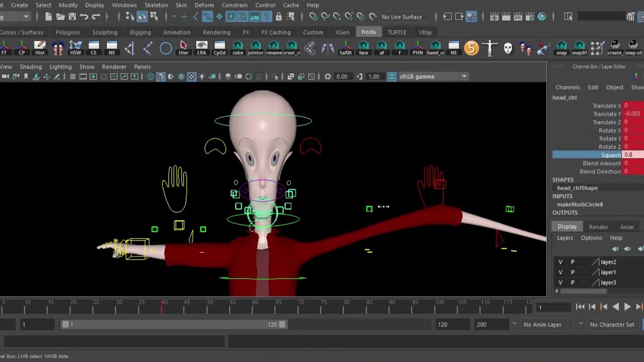
Task: Switch to the Render tab in Layer Editor
Action: (x=598, y=227)
